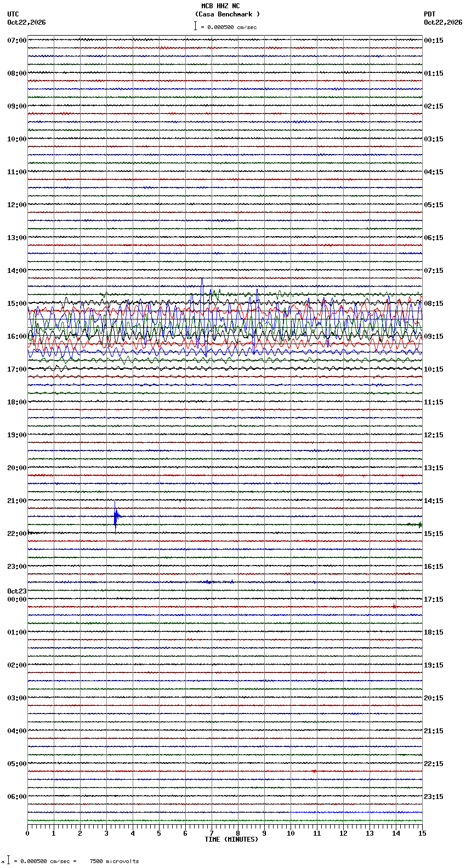Click the 'UTC' label at top left

click(x=13, y=14)
